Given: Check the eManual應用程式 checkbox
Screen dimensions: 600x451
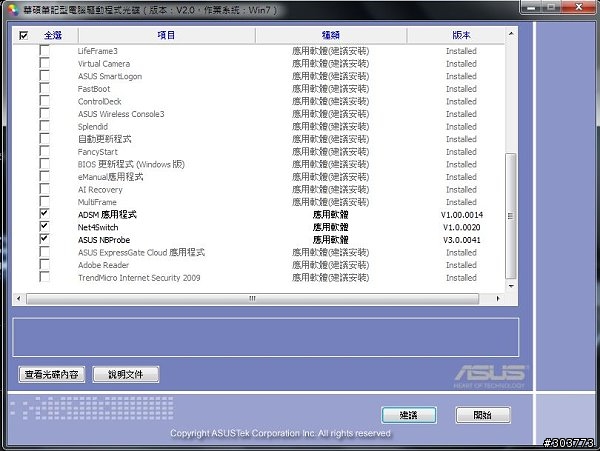Looking at the screenshot, I should point(44,177).
